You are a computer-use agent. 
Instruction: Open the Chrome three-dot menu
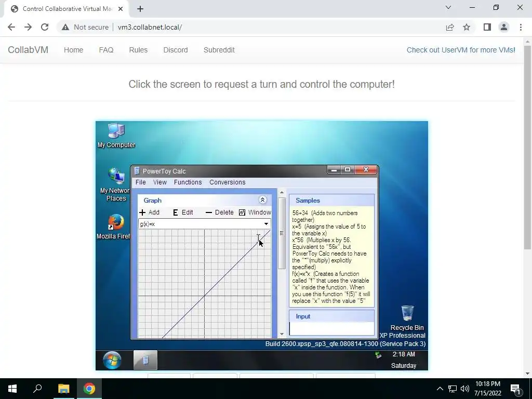tap(521, 27)
